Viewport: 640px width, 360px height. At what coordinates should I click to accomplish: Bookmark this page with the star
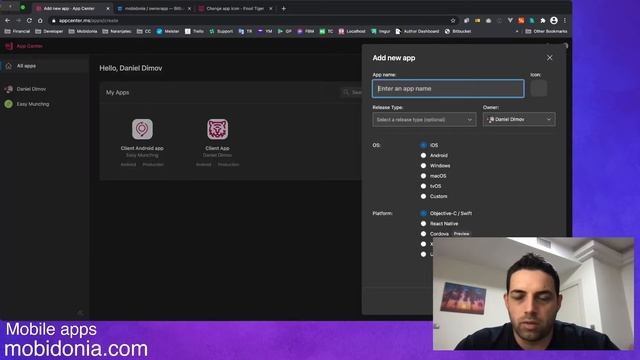point(453,20)
